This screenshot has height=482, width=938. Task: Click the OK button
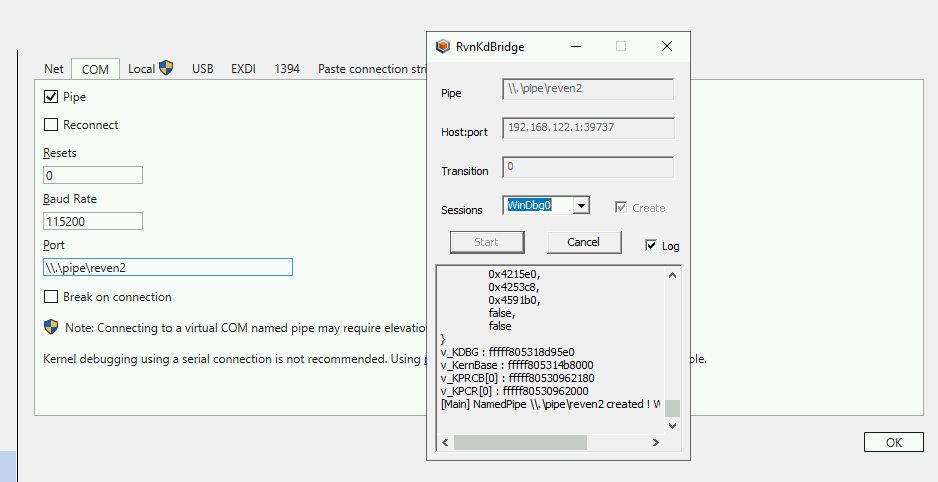(x=894, y=443)
